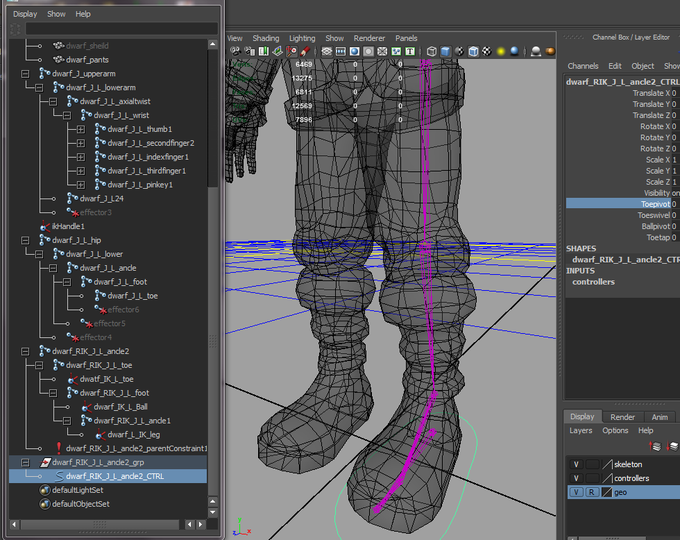The height and width of the screenshot is (540, 680).
Task: Click the Outliner horizontal scrollbar left arrow
Action: coord(14,524)
